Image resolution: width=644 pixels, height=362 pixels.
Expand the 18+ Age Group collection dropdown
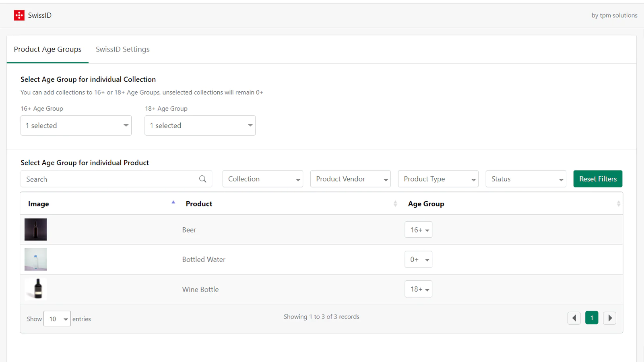pos(200,125)
